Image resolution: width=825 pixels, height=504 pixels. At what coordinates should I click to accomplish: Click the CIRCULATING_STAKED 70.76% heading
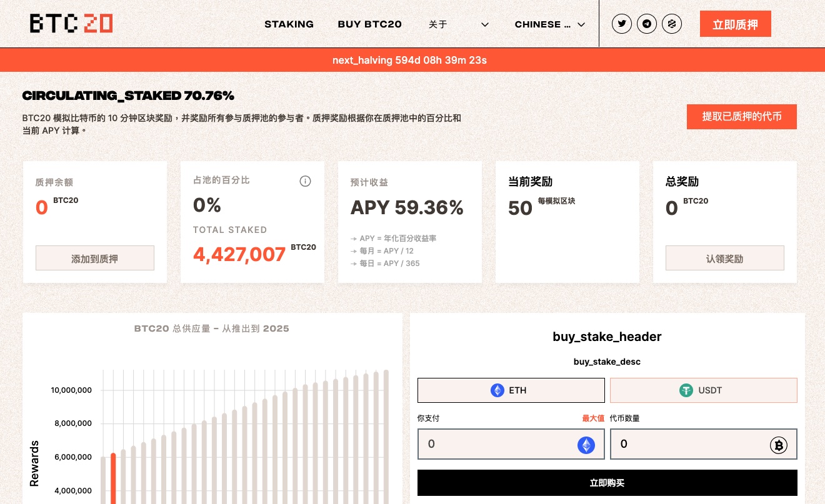[128, 96]
